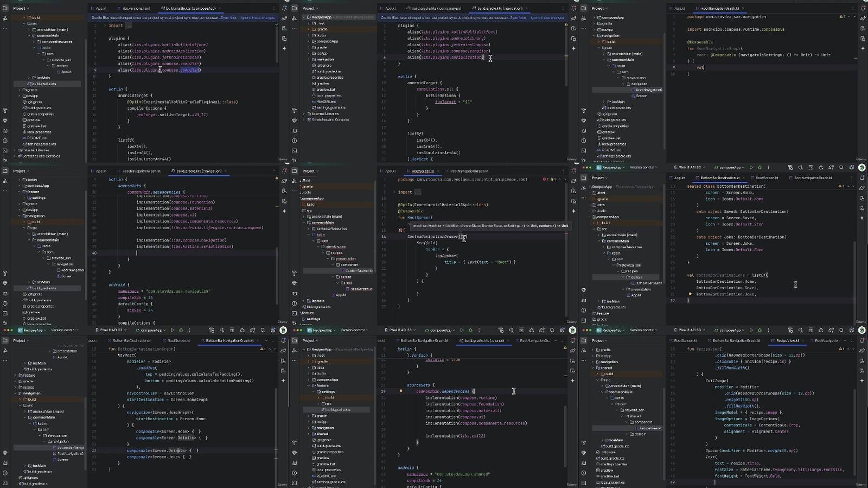This screenshot has height=488, width=868.
Task: Click Sync Now in the libs.versions.toml window banner
Action: [x=229, y=18]
